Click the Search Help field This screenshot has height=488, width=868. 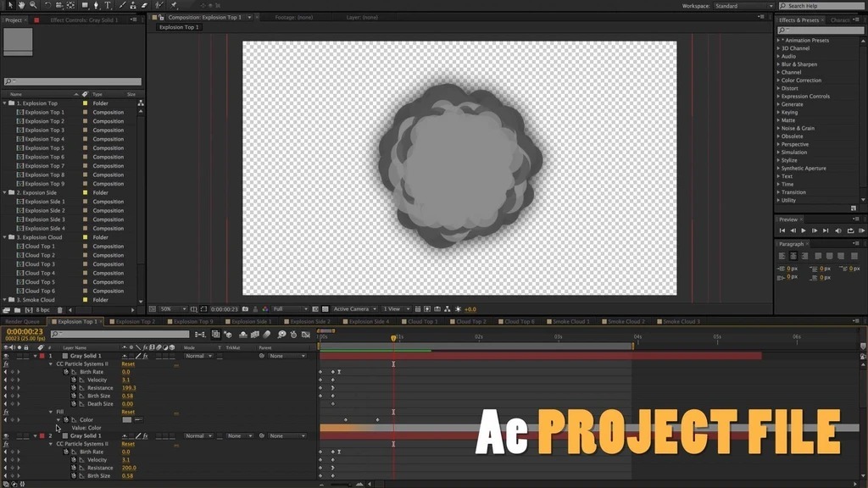pos(819,6)
